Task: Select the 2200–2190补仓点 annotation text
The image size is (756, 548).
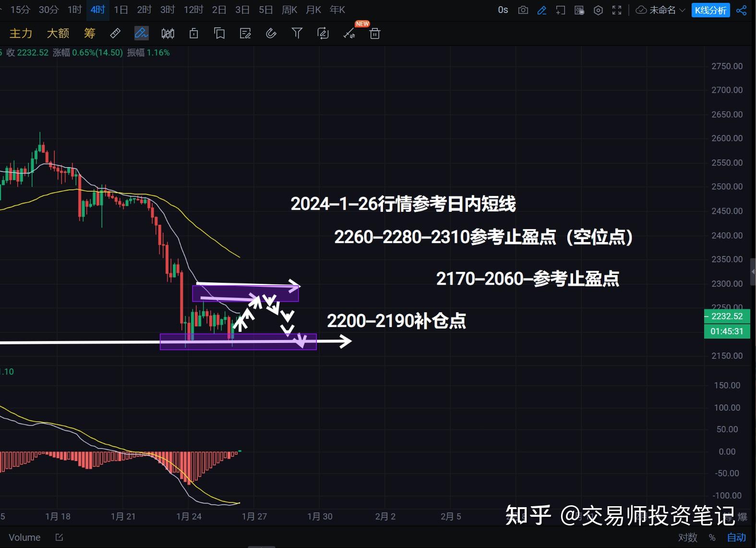Action: click(396, 321)
